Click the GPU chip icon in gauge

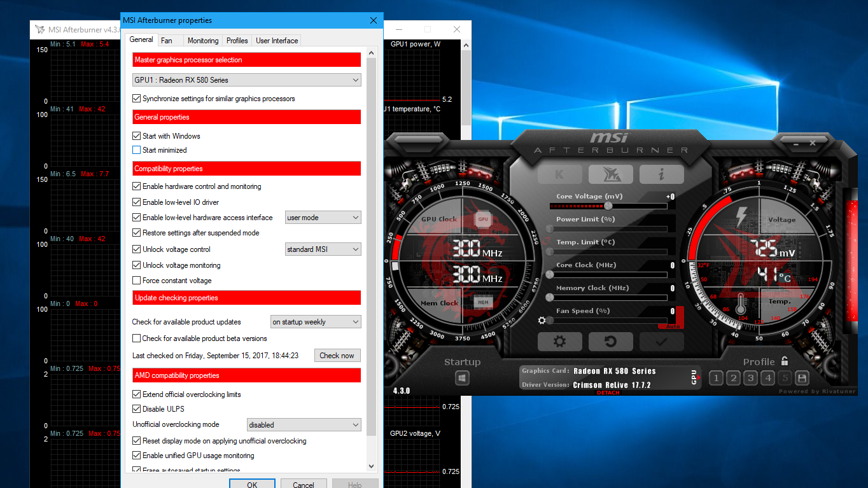point(483,219)
